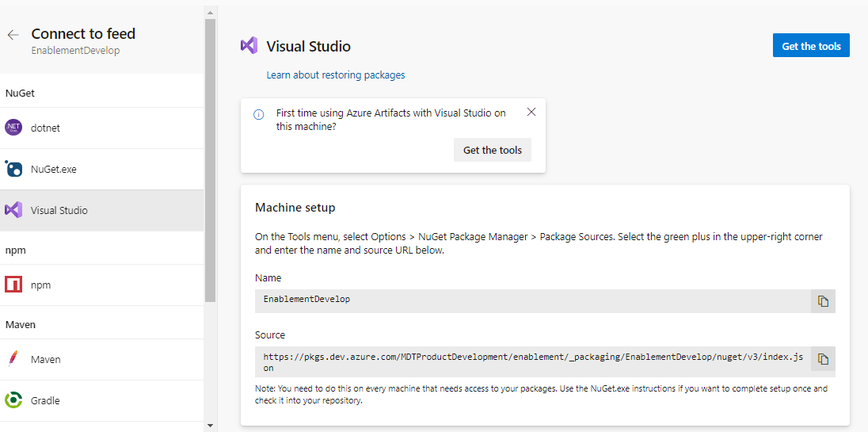Click the info icon in notification banner

[x=258, y=114]
